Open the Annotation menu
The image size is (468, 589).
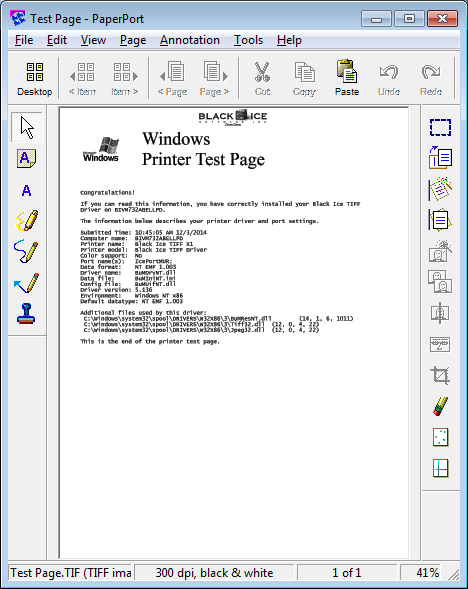pos(190,40)
